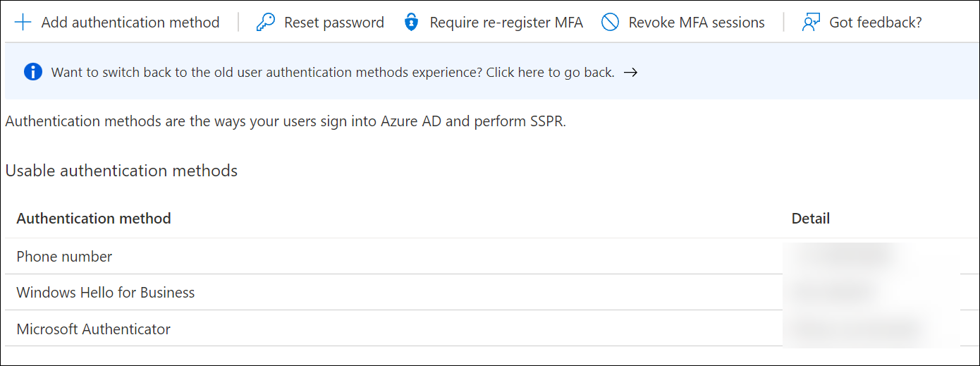Open Got feedback? link

862,23
